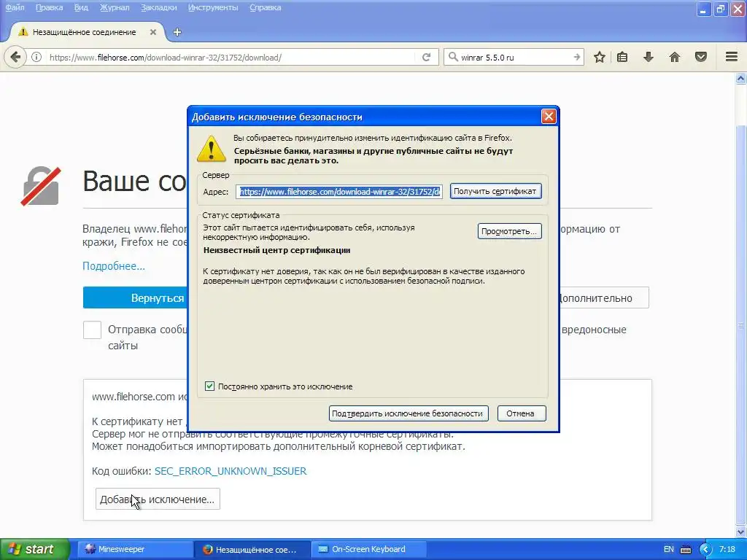Click the EN language indicator
The image size is (747, 560).
668,549
